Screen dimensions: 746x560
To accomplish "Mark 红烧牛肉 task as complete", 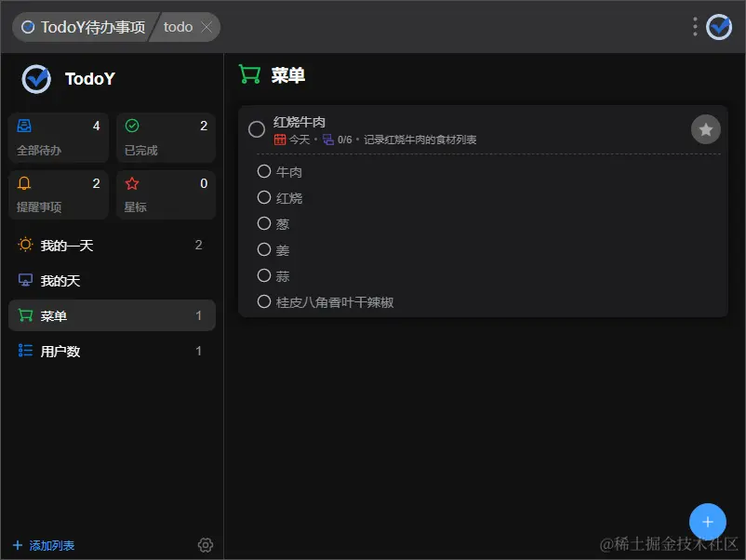I will [x=257, y=129].
